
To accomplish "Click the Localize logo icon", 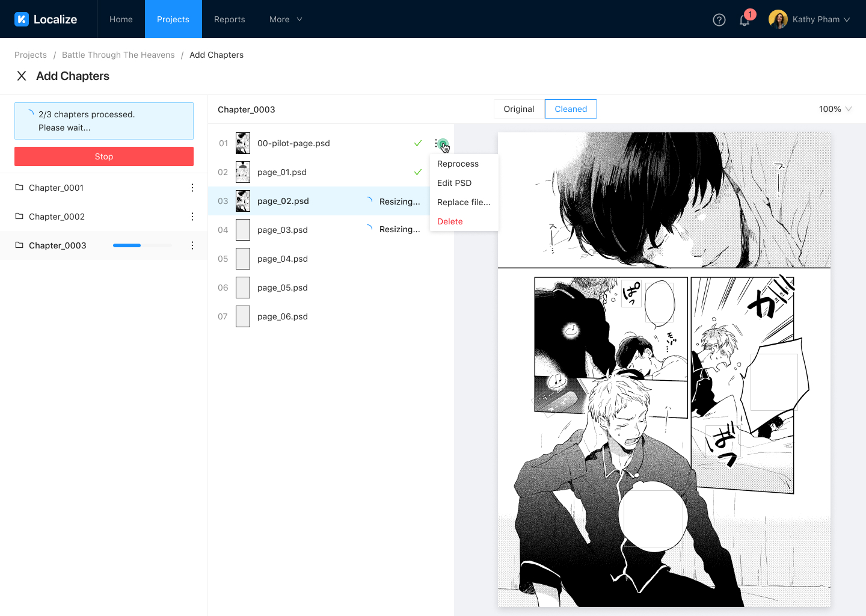I will point(22,19).
